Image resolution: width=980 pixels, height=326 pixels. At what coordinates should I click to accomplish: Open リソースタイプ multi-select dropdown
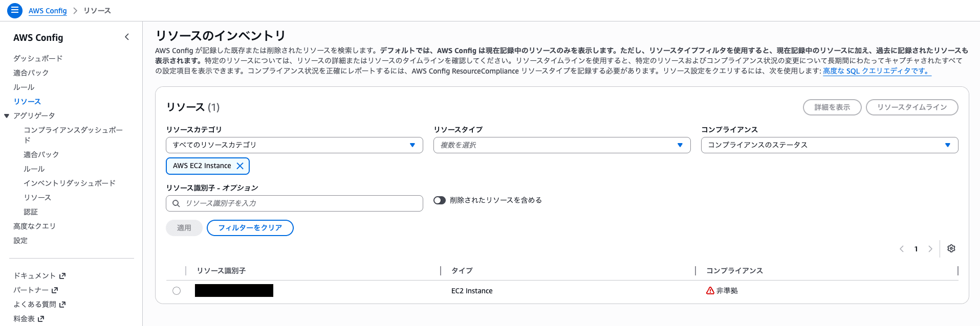point(562,145)
